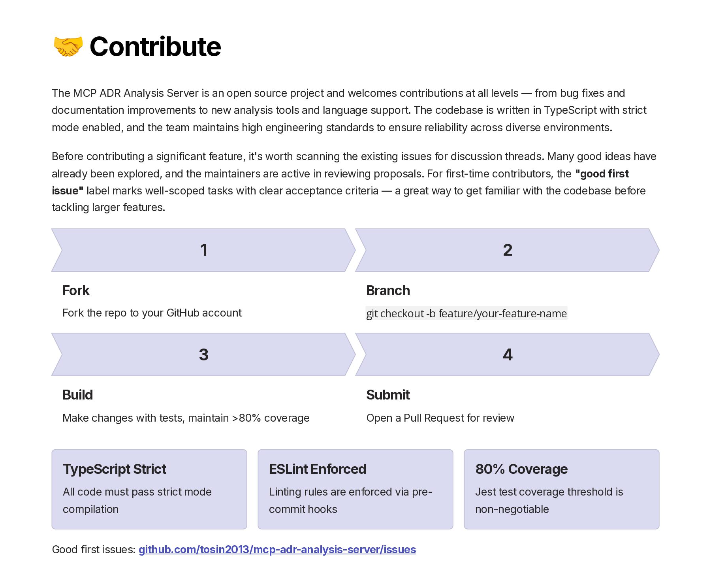Select the step 2 arrow banner
This screenshot has width=711, height=588.
coord(507,250)
